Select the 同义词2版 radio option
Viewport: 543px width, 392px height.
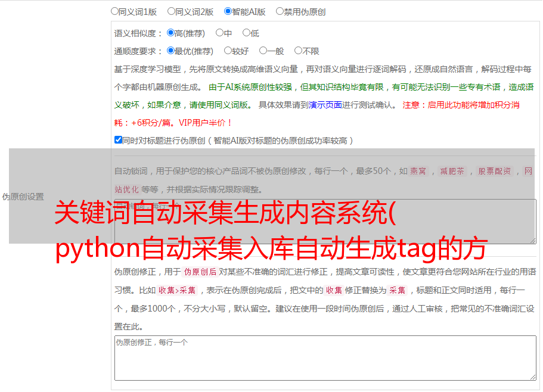[x=171, y=11]
